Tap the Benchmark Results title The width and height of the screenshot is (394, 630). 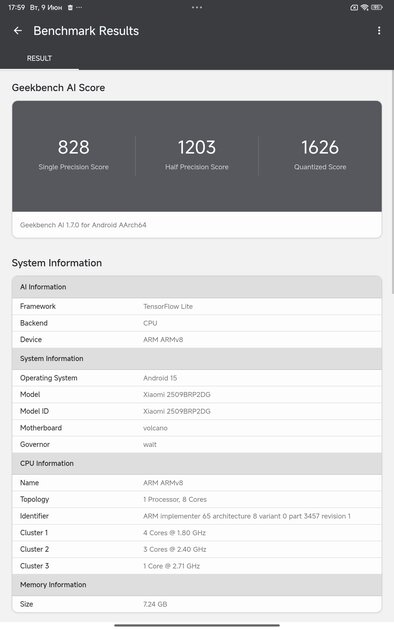86,31
